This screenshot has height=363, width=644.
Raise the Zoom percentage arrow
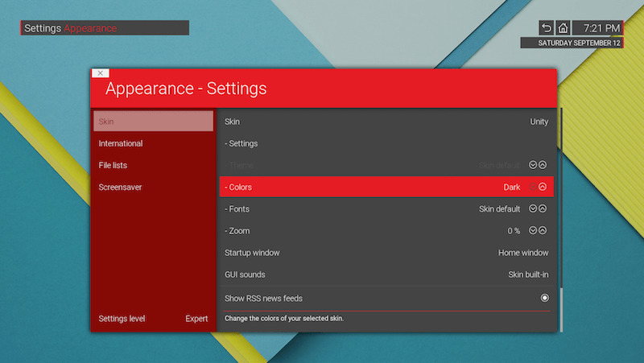(543, 230)
